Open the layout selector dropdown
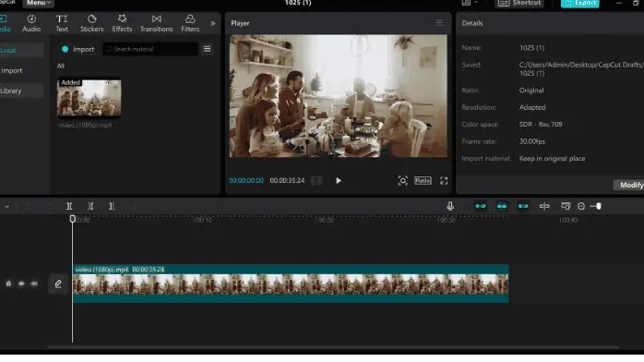This screenshot has height=362, width=644. tap(470, 3)
